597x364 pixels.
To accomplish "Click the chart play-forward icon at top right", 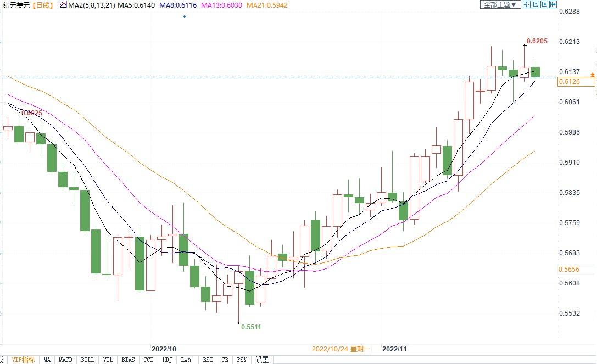I will pyautogui.click(x=544, y=4).
